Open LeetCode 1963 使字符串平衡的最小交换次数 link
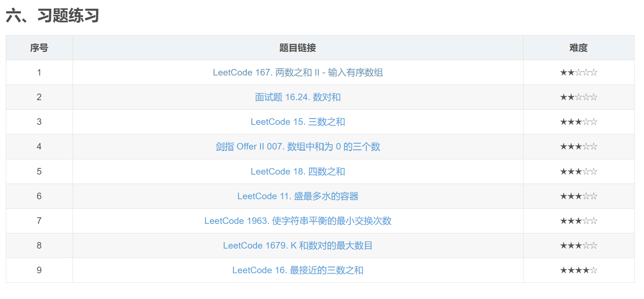644x299 pixels. (x=298, y=221)
